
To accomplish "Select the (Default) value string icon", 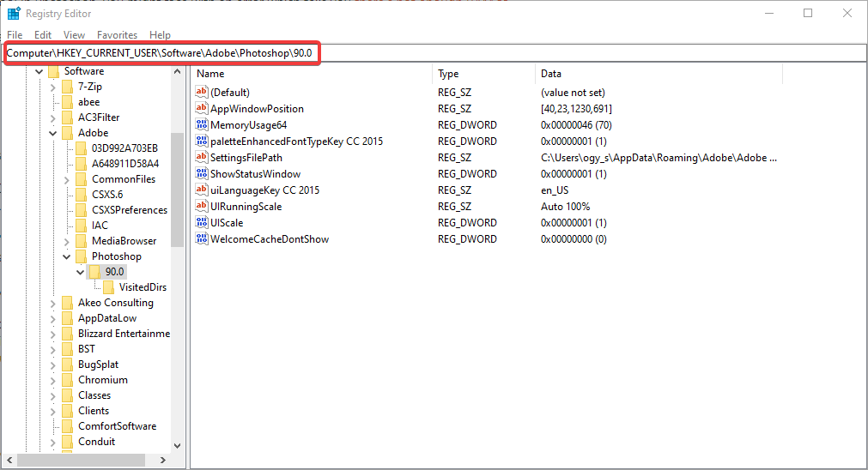I will pos(202,92).
